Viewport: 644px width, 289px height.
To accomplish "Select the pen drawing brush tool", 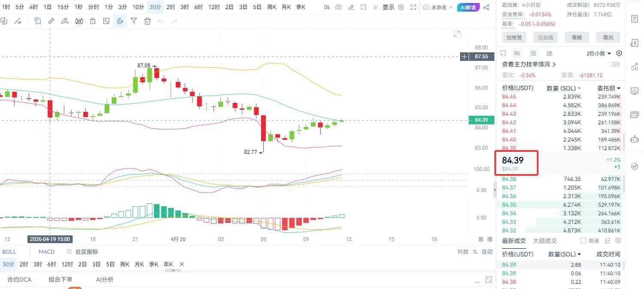I will coord(65,21).
